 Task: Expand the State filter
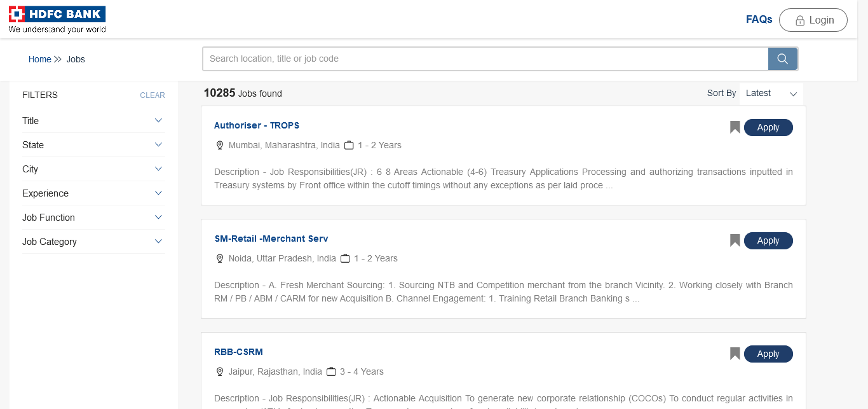pos(158,144)
